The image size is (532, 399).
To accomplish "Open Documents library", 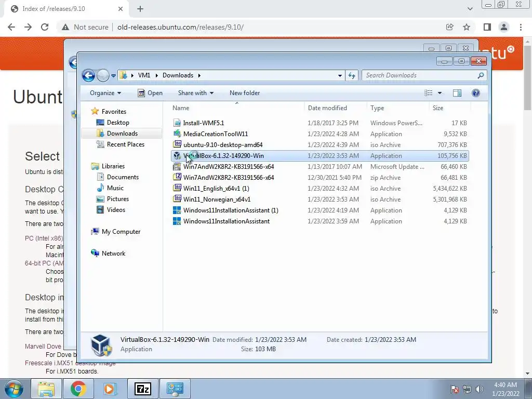I will tap(123, 177).
